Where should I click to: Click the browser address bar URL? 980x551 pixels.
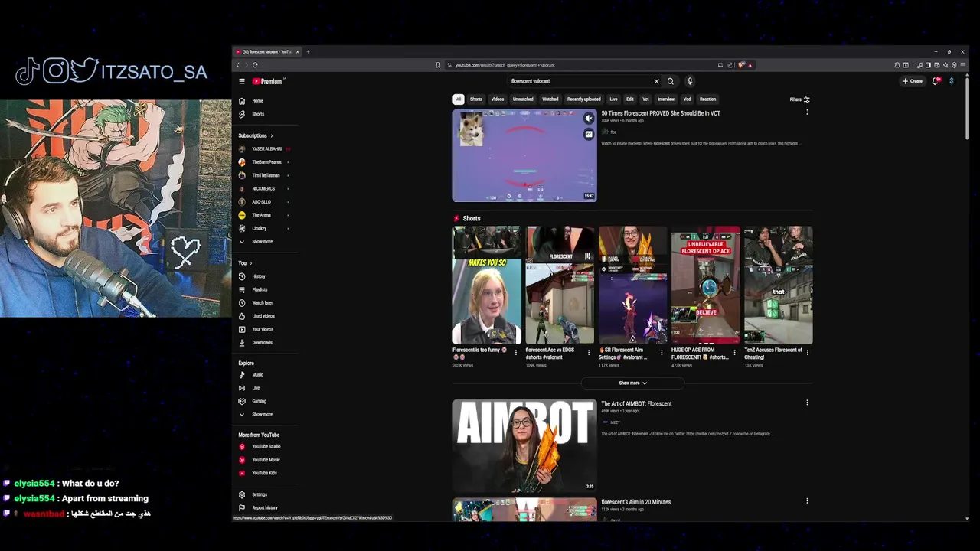click(505, 65)
